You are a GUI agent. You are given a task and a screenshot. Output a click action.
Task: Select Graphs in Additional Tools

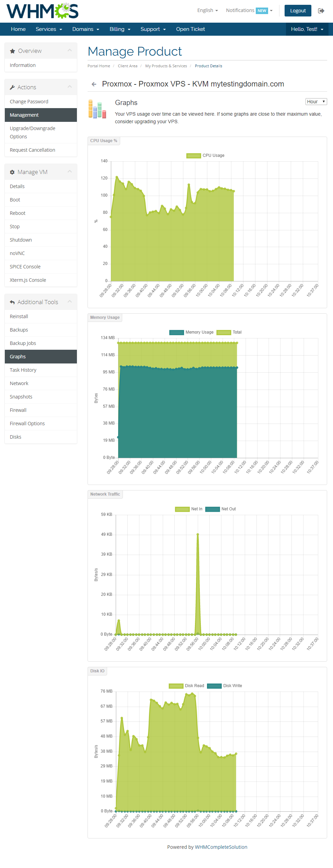coord(41,357)
